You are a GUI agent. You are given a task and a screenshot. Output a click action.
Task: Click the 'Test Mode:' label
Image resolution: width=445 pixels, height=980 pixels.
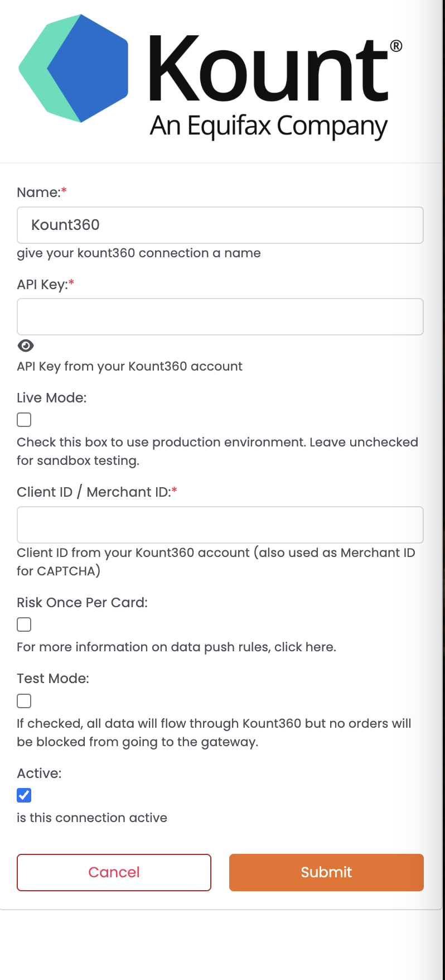pos(53,679)
